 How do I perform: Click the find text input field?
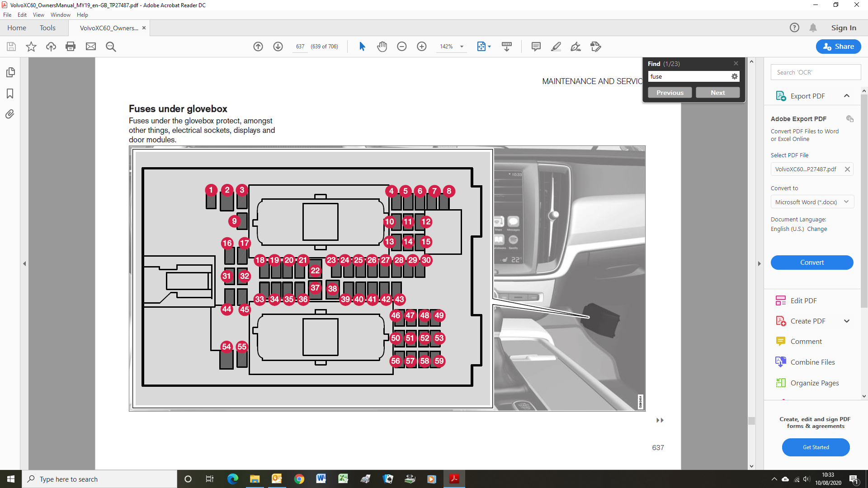coord(689,76)
